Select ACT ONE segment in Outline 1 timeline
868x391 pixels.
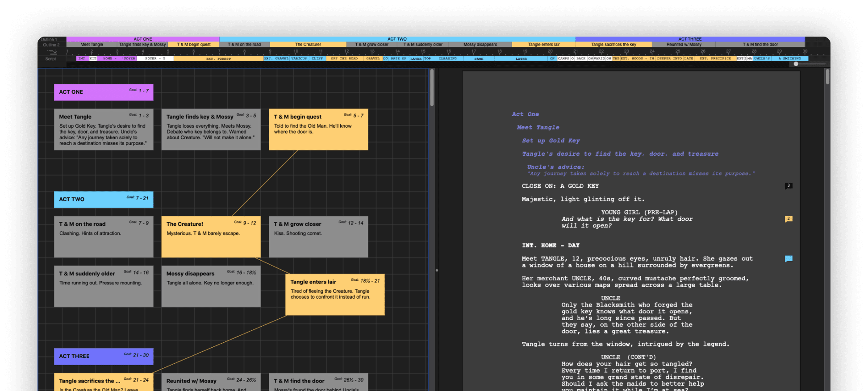pos(142,39)
